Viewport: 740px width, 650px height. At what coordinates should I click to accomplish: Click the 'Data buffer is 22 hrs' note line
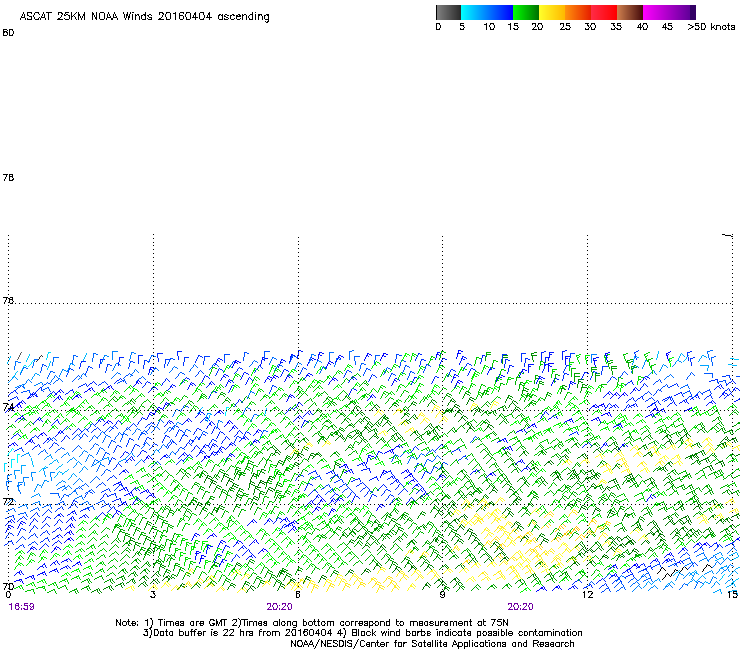[x=362, y=633]
